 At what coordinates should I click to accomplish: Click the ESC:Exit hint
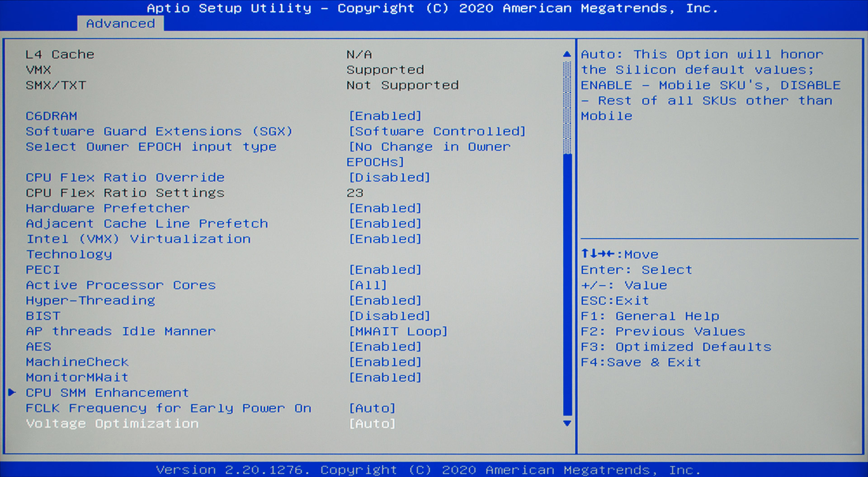pos(615,301)
